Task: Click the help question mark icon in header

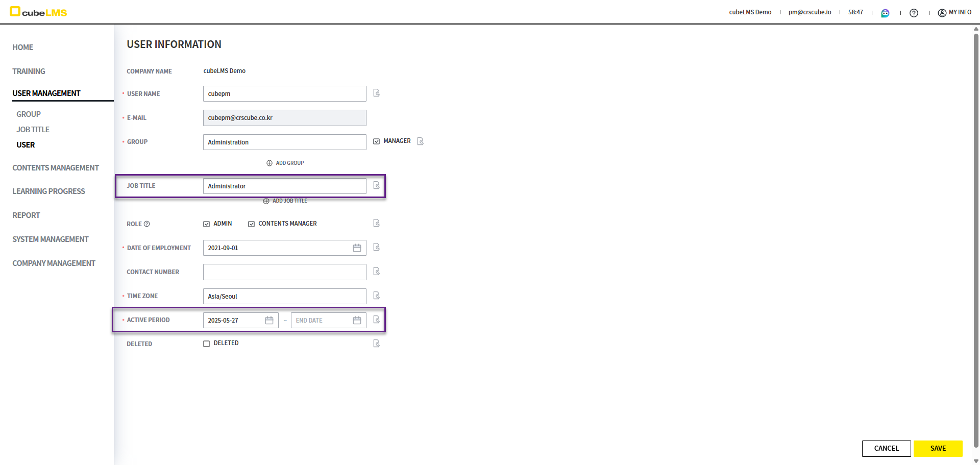Action: [914, 13]
